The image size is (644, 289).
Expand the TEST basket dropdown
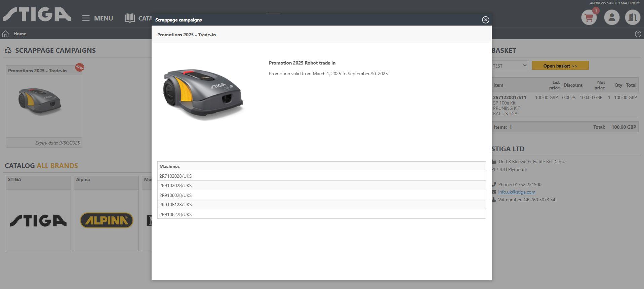[x=510, y=66]
